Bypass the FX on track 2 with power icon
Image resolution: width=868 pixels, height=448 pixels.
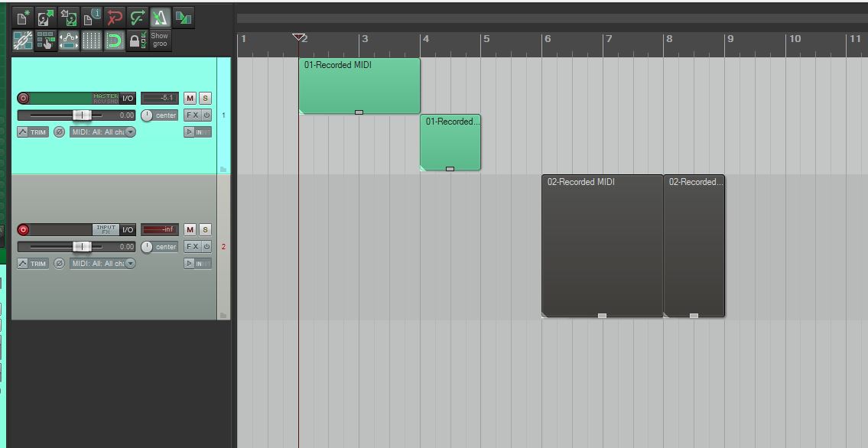(x=206, y=247)
